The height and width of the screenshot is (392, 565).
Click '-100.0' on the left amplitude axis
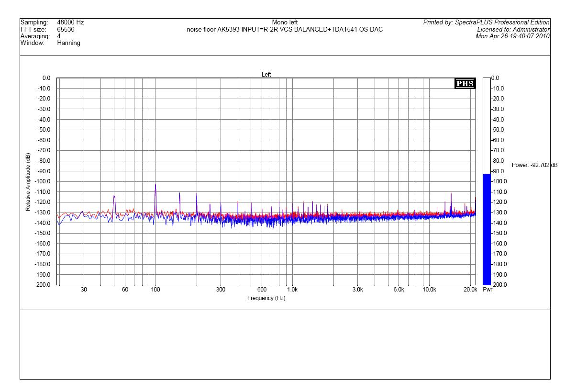point(43,181)
